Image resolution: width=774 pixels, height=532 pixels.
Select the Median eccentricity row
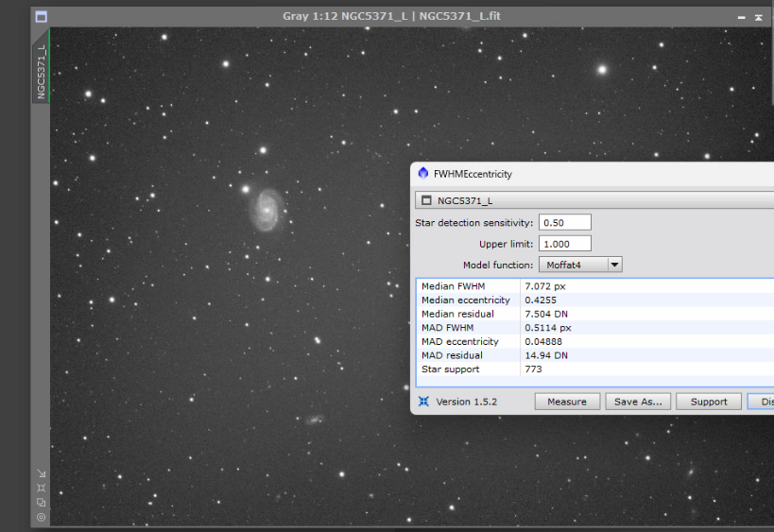[x=595, y=300]
